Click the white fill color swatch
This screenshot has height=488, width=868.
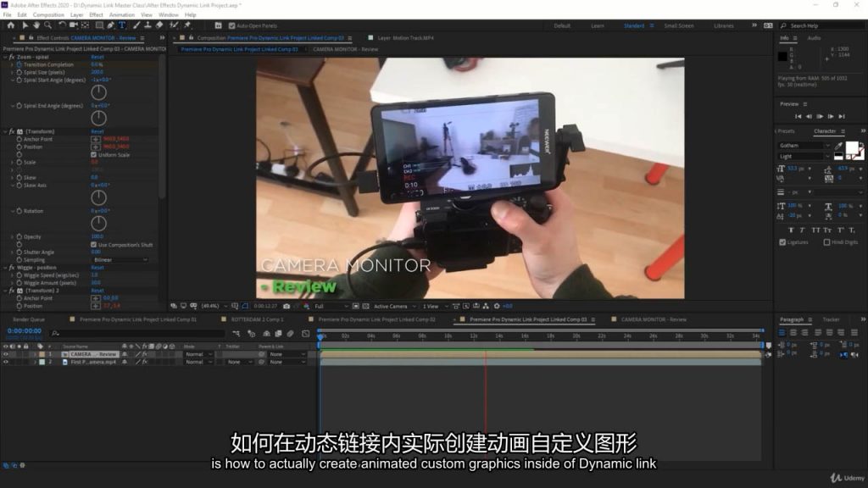852,147
